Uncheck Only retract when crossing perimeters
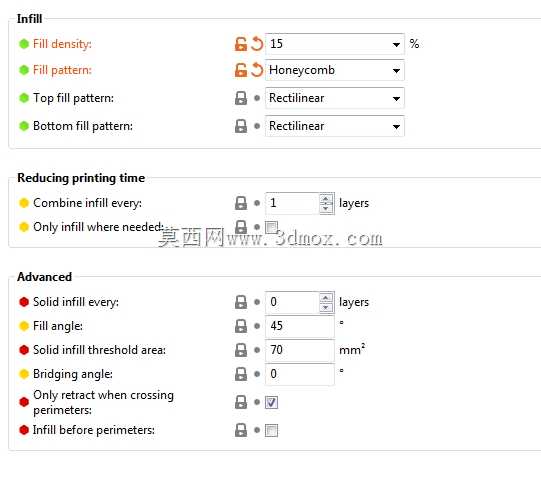 pyautogui.click(x=271, y=402)
